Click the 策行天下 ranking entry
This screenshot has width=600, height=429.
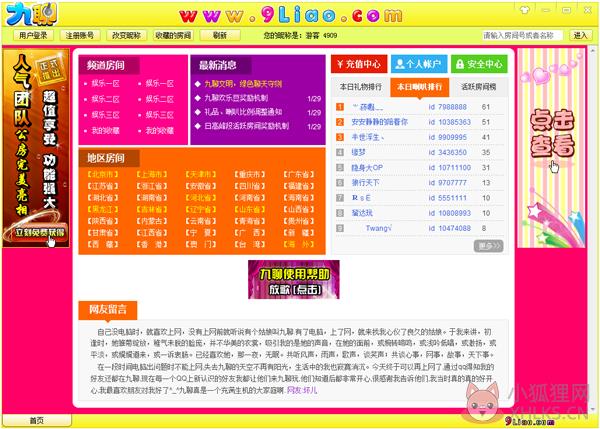point(365,183)
